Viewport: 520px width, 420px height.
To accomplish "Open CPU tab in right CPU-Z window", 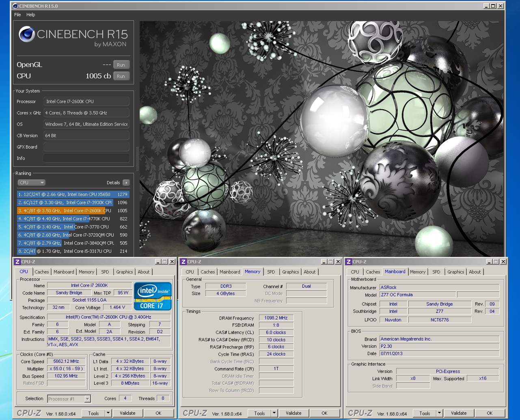I will coord(355,272).
